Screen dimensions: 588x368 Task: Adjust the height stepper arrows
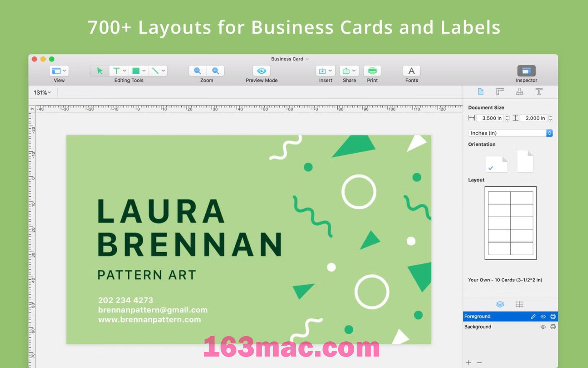550,118
